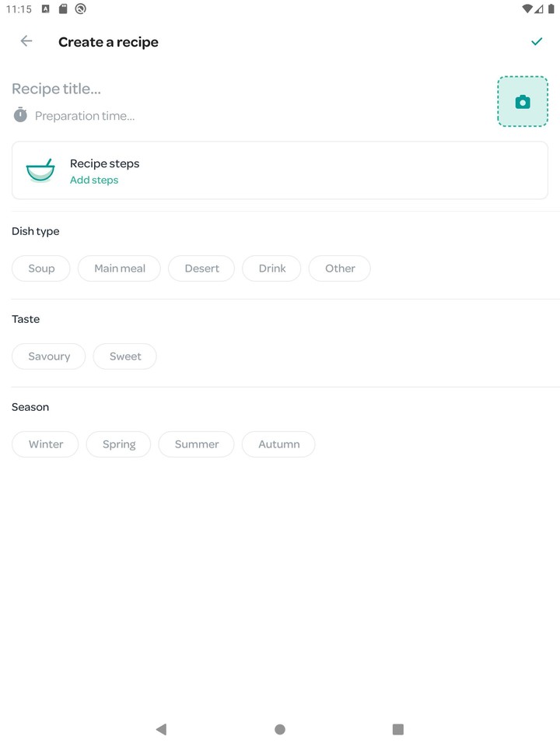The width and height of the screenshot is (560, 747).
Task: Select the Winter season chip
Action: click(45, 444)
